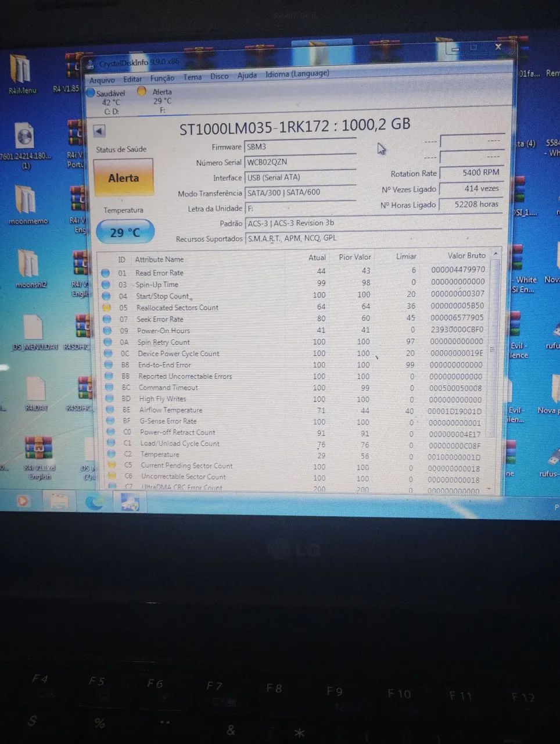The width and height of the screenshot is (560, 744).
Task: Click the 29 °C temperature button
Action: [x=125, y=232]
